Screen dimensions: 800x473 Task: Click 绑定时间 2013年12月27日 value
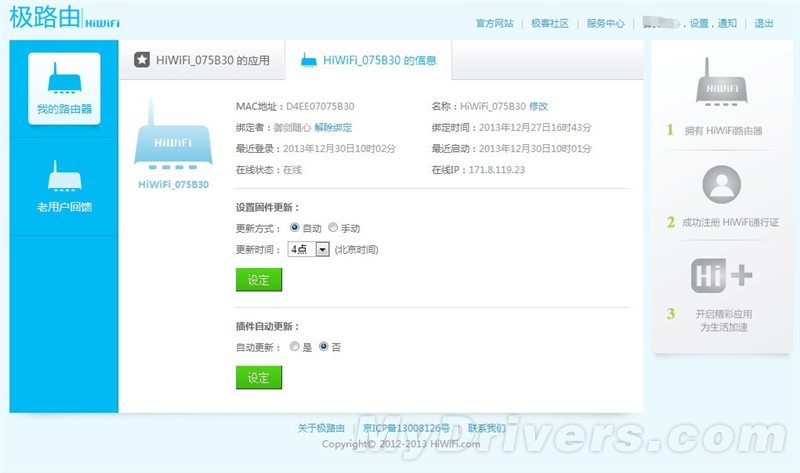[x=535, y=128]
